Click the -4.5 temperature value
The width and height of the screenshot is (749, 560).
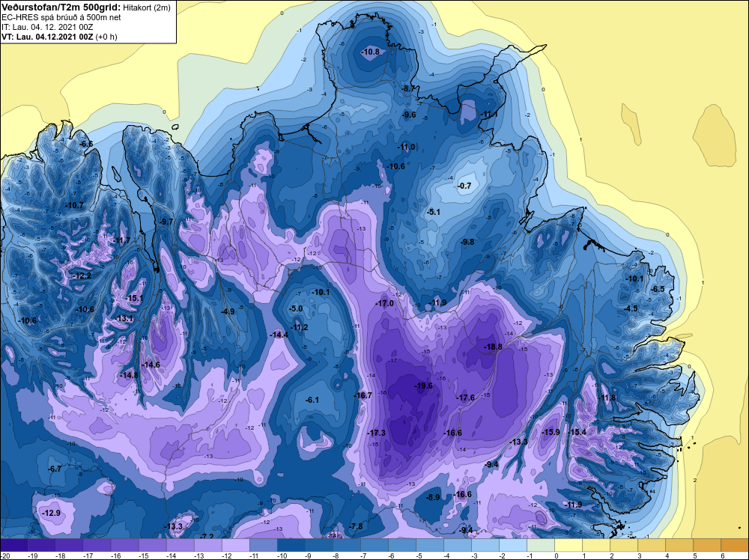pos(631,308)
